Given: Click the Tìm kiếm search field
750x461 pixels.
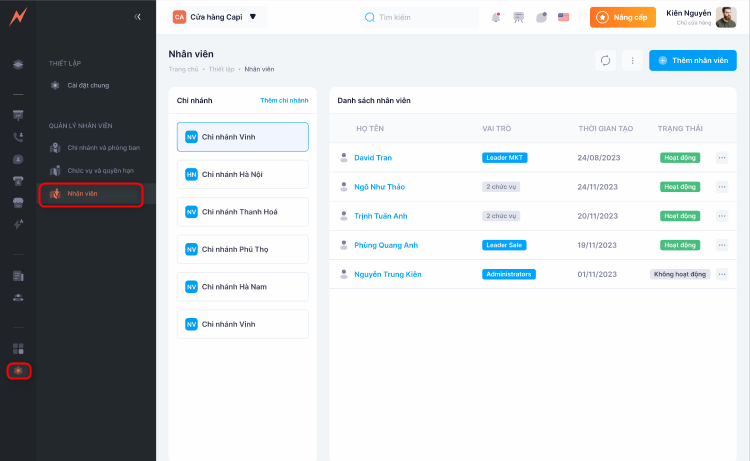Looking at the screenshot, I should [420, 17].
